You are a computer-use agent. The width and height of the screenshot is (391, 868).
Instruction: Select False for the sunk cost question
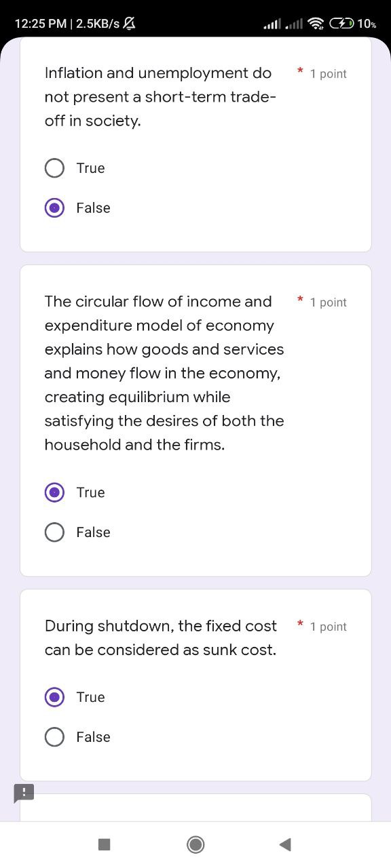click(54, 736)
